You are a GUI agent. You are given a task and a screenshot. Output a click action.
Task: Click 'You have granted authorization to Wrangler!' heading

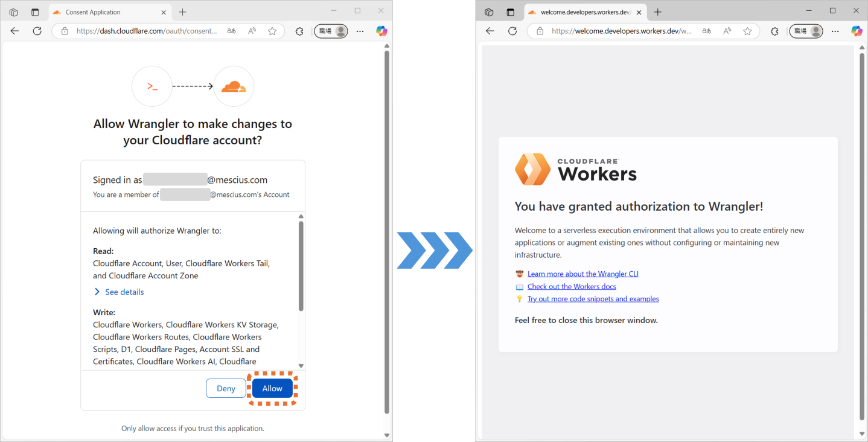point(639,207)
